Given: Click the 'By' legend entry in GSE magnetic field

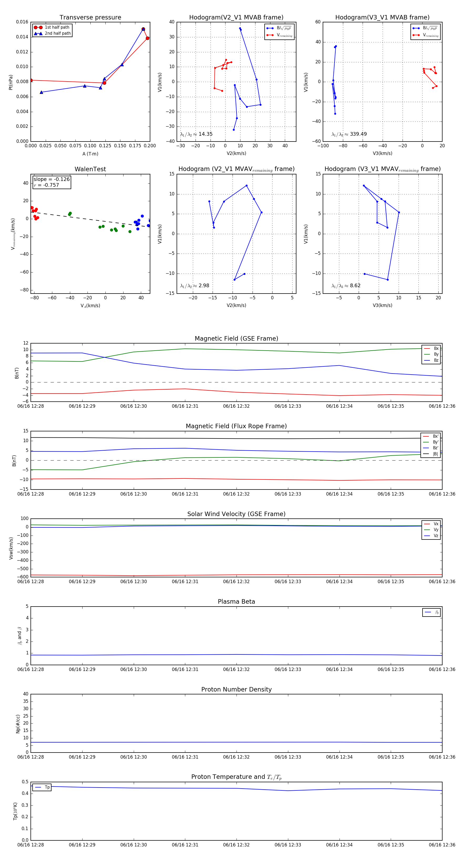Looking at the screenshot, I should pyautogui.click(x=431, y=354).
